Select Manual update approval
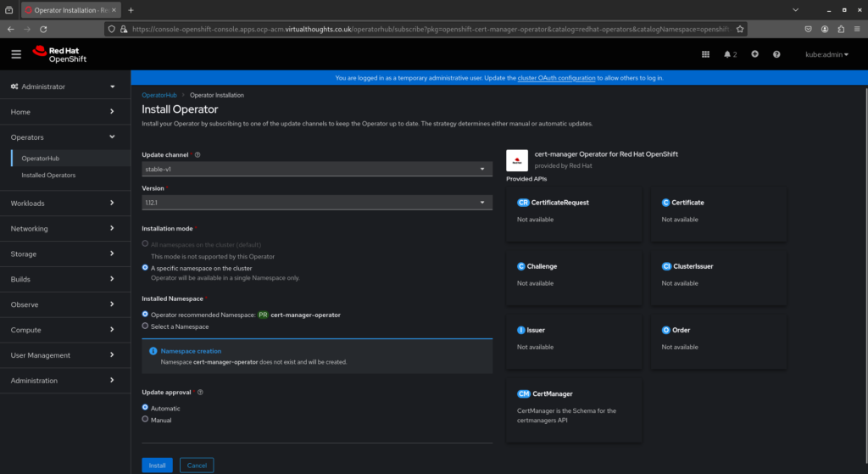 (x=145, y=419)
